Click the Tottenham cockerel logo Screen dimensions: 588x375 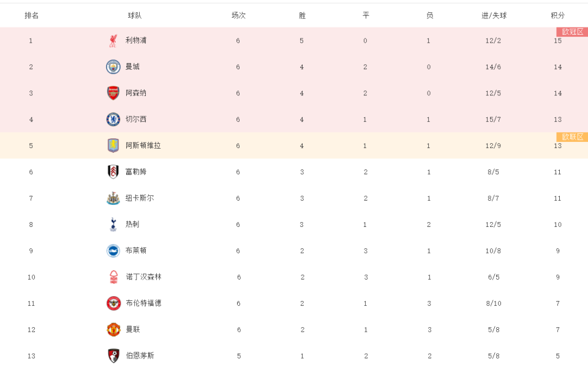(113, 225)
